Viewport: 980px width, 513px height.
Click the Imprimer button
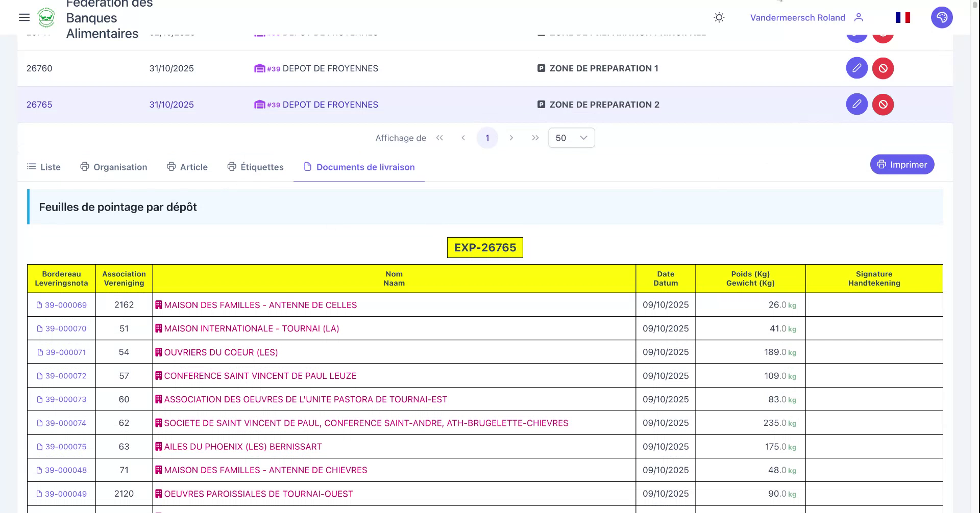tap(902, 164)
